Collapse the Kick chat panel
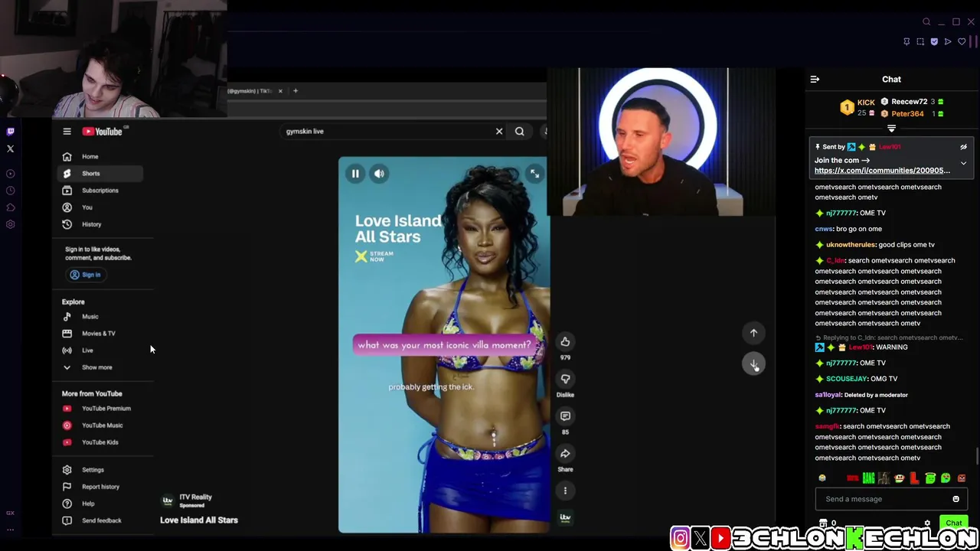Viewport: 980px width, 551px height. pyautogui.click(x=815, y=80)
